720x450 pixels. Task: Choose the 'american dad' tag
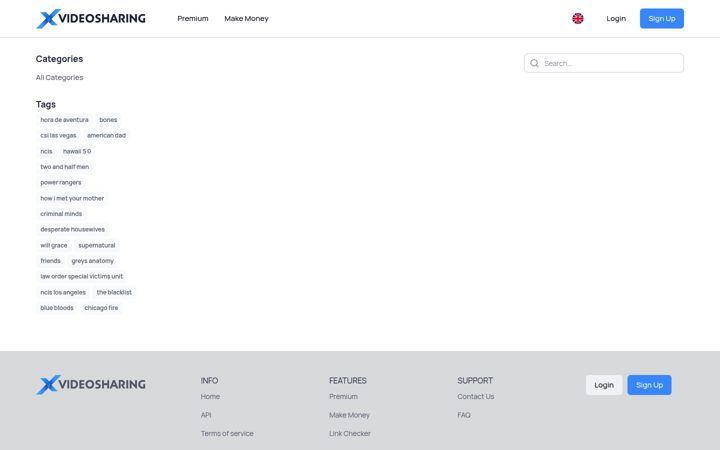[x=107, y=135]
